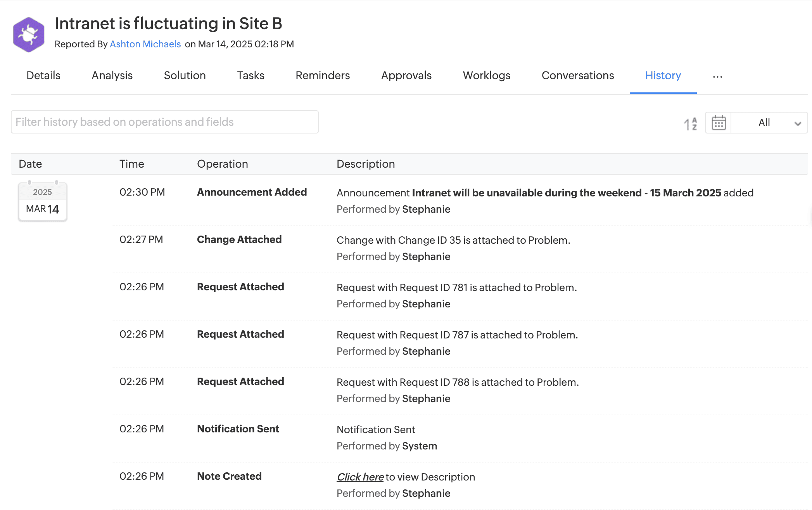The image size is (812, 510).
Task: Click the 'Click here' description link
Action: [x=360, y=477]
